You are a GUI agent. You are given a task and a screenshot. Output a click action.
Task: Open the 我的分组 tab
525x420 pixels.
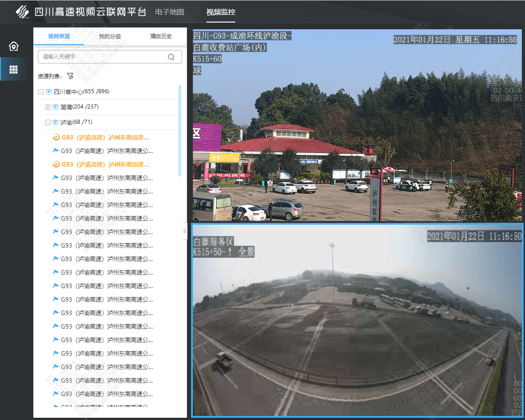pyautogui.click(x=110, y=36)
